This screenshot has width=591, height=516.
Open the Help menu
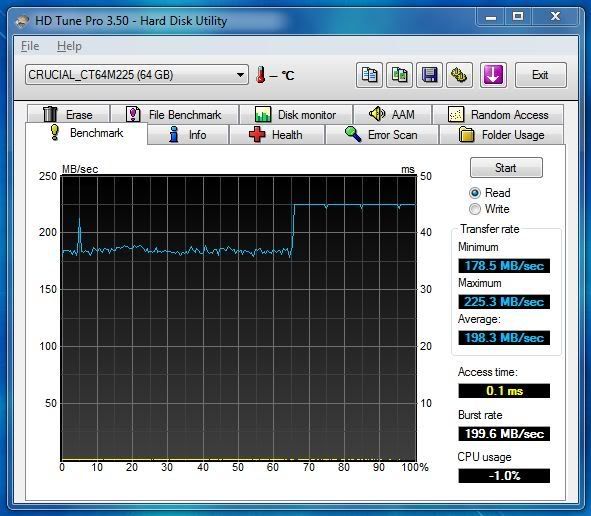click(x=69, y=46)
